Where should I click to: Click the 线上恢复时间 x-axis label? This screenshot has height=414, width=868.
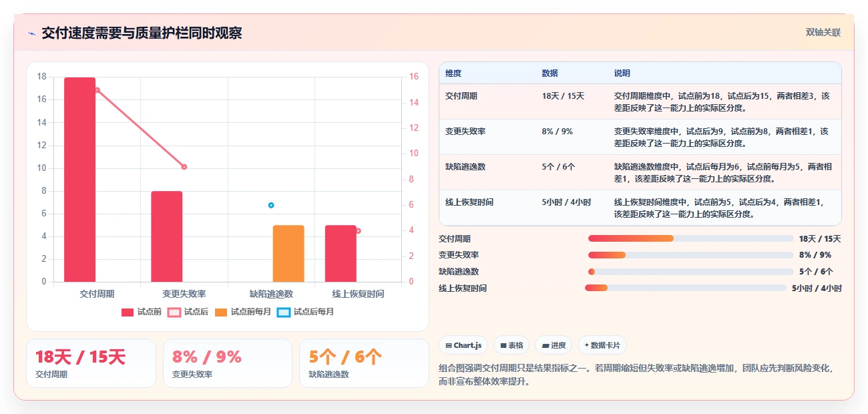(x=358, y=294)
